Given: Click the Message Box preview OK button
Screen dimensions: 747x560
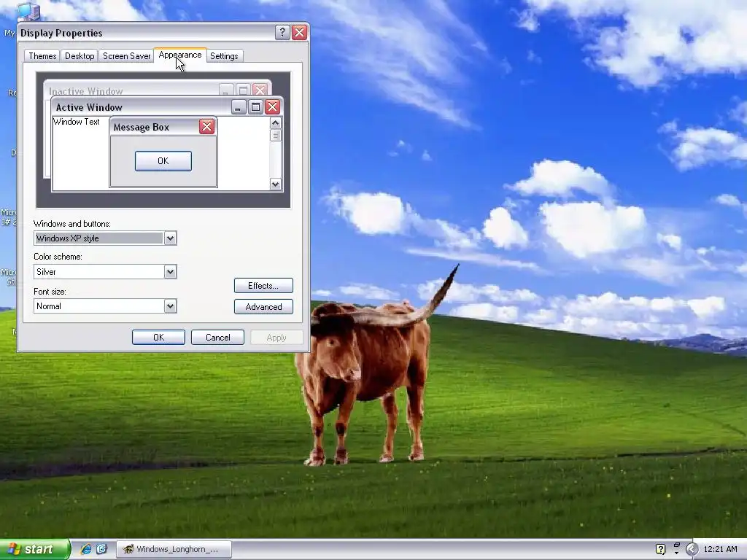Looking at the screenshot, I should 163,161.
